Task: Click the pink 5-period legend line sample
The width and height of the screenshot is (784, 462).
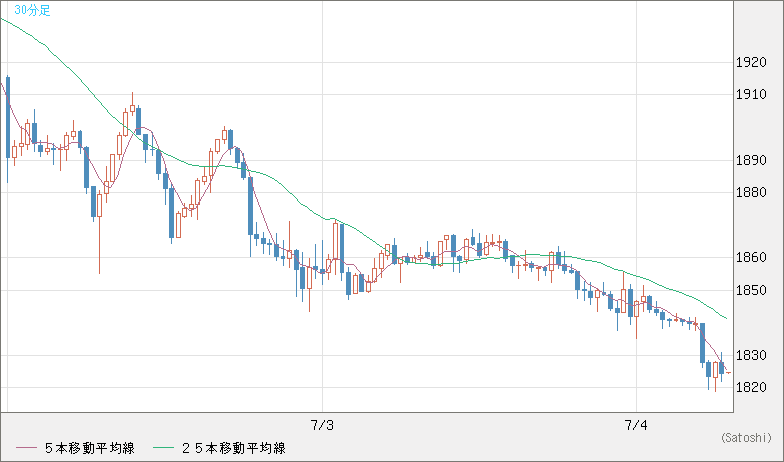Action: coord(26,448)
